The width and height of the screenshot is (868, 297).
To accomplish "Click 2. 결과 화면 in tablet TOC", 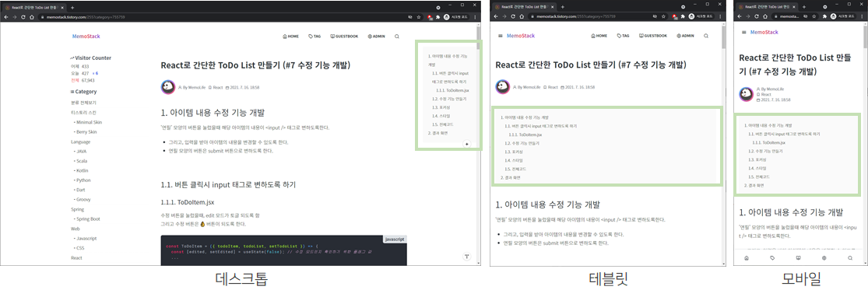I will [x=511, y=177].
